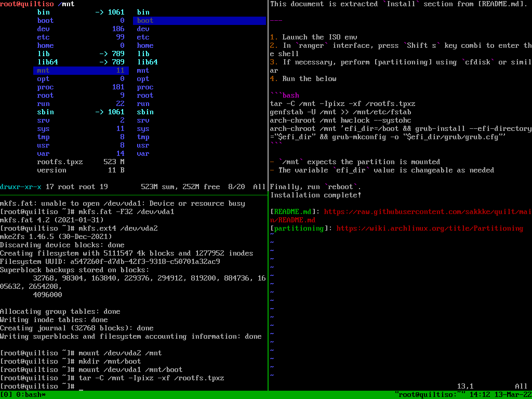This screenshot has height=399, width=532.
Task: Click the green [README.md] reference label
Action: point(293,212)
